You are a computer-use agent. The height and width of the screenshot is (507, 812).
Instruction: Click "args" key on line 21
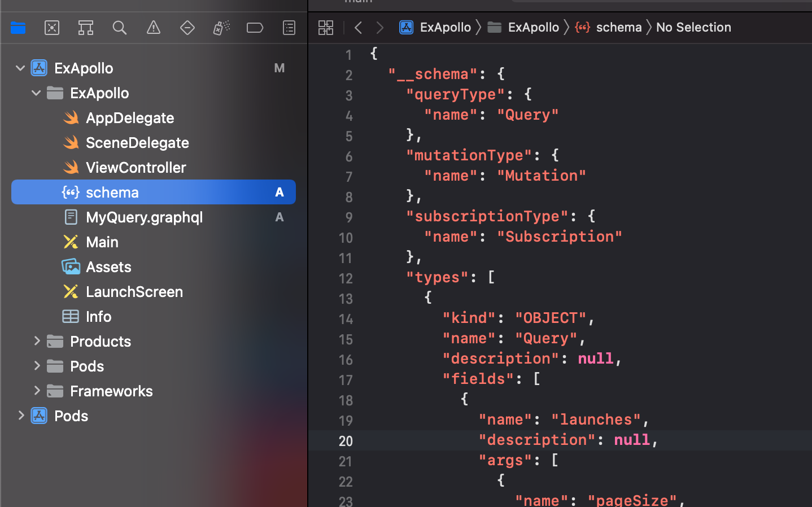pyautogui.click(x=505, y=460)
